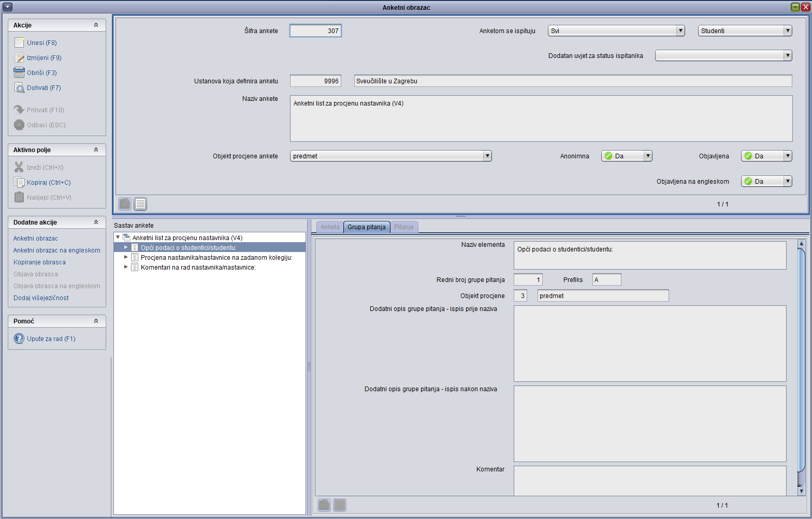Open the Anonimna dropdown
812x519 pixels.
[647, 156]
